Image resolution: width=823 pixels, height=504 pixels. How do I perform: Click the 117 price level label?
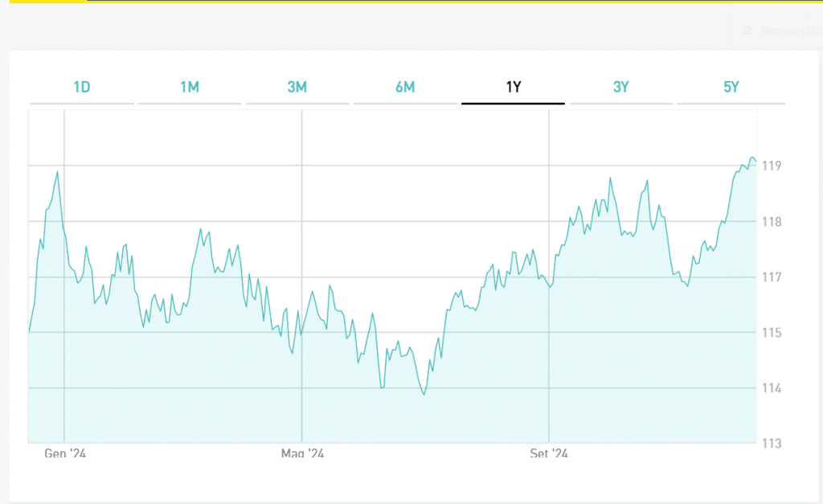pyautogui.click(x=772, y=278)
